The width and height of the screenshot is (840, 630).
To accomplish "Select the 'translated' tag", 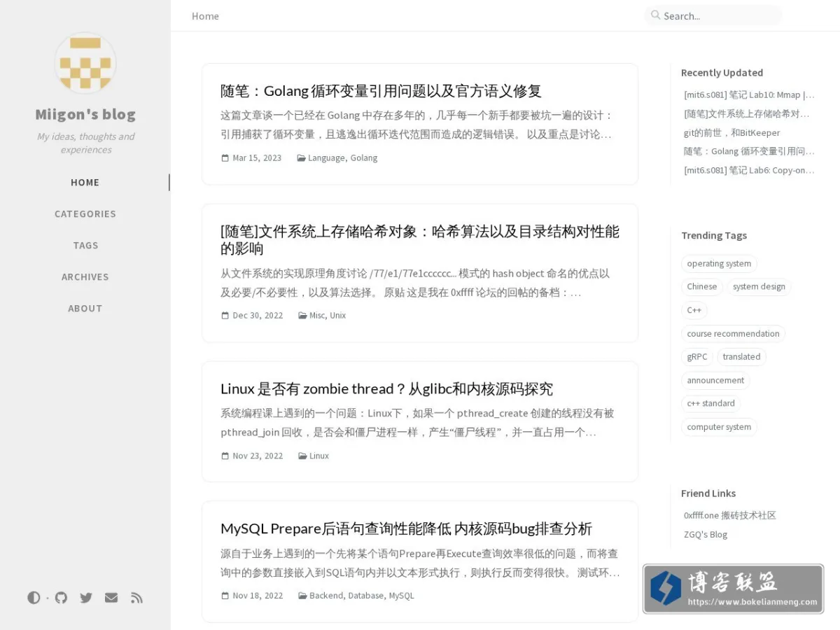I will click(741, 357).
